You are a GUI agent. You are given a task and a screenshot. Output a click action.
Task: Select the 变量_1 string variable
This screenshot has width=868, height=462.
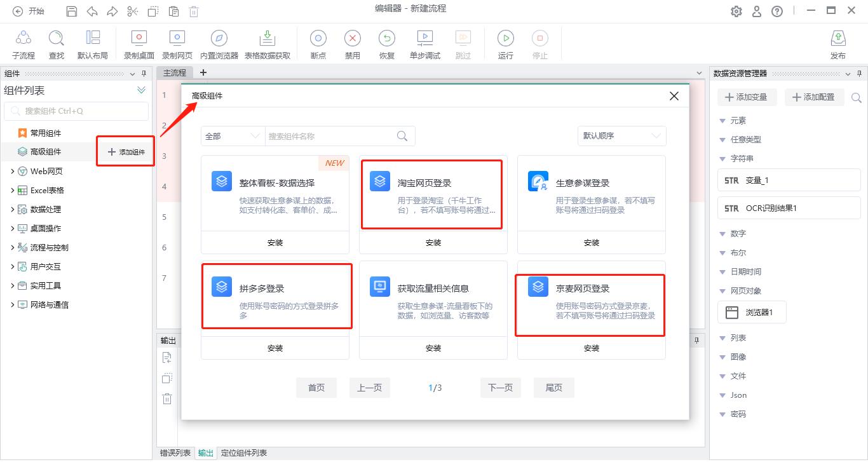tap(789, 180)
